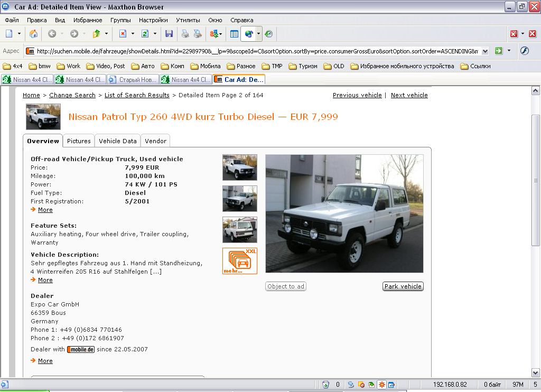The height and width of the screenshot is (392, 541).
Task: Open Forward button history dropdown
Action: click(84, 33)
